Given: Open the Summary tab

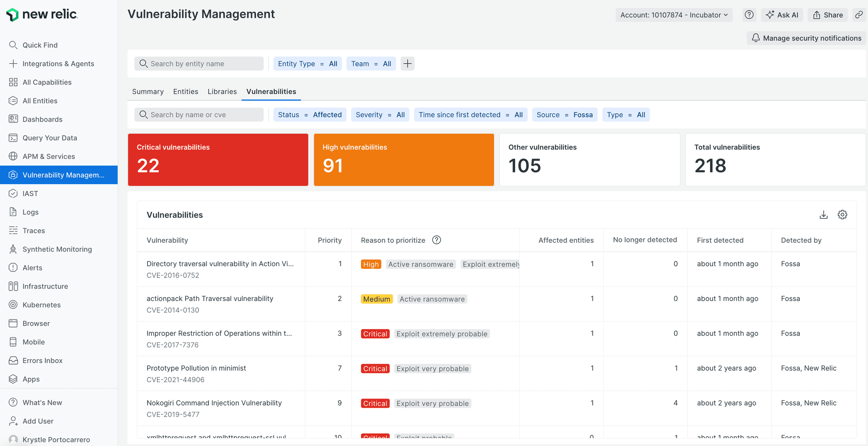Looking at the screenshot, I should (x=148, y=91).
